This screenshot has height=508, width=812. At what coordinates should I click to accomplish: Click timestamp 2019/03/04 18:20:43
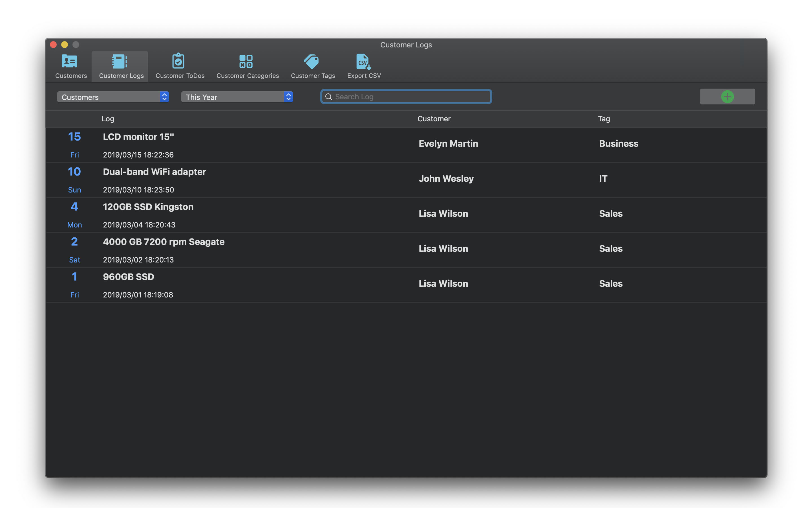click(139, 225)
